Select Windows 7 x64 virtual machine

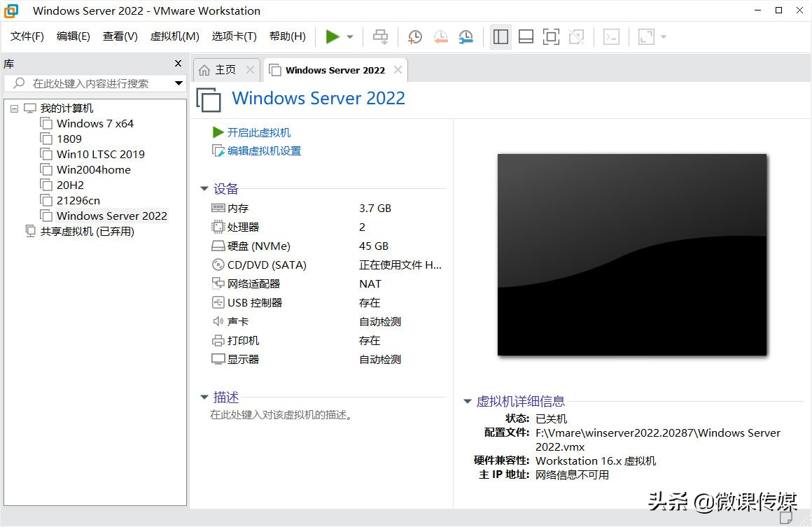94,124
